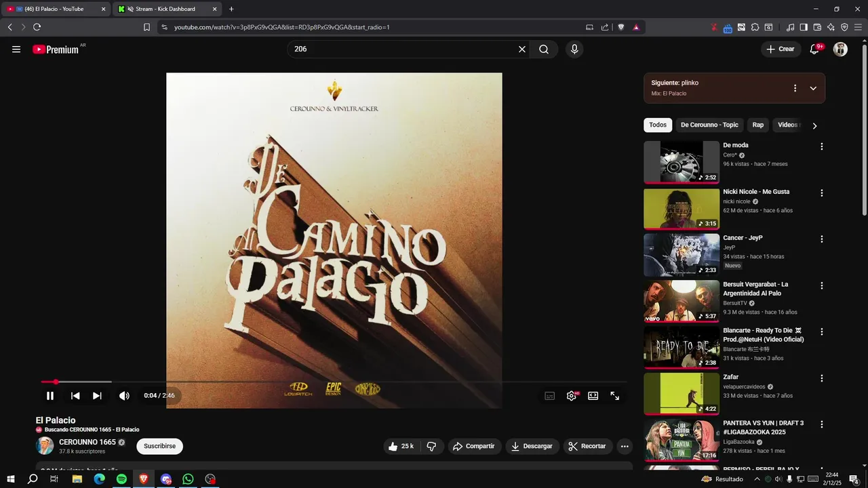
Task: Pause the video
Action: (x=50, y=396)
